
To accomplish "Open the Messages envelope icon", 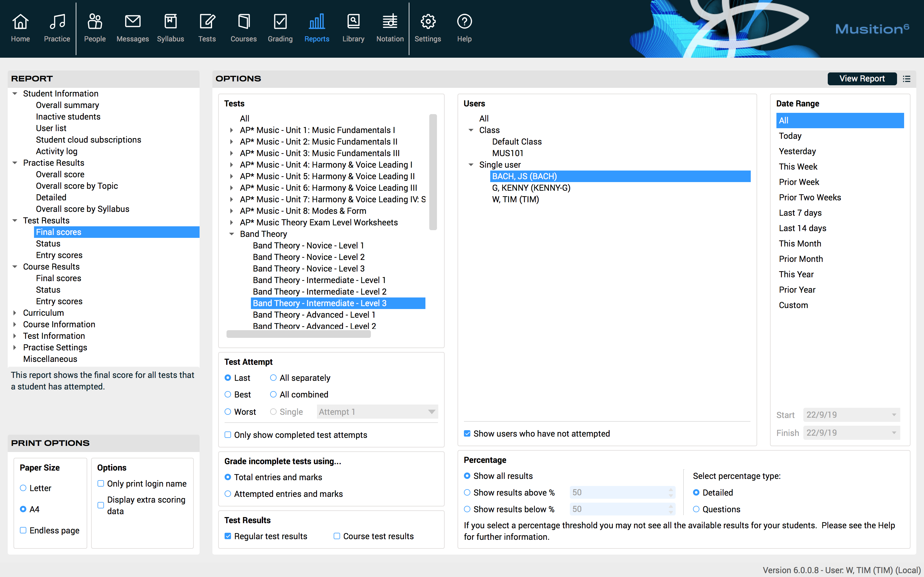I will tap(133, 22).
